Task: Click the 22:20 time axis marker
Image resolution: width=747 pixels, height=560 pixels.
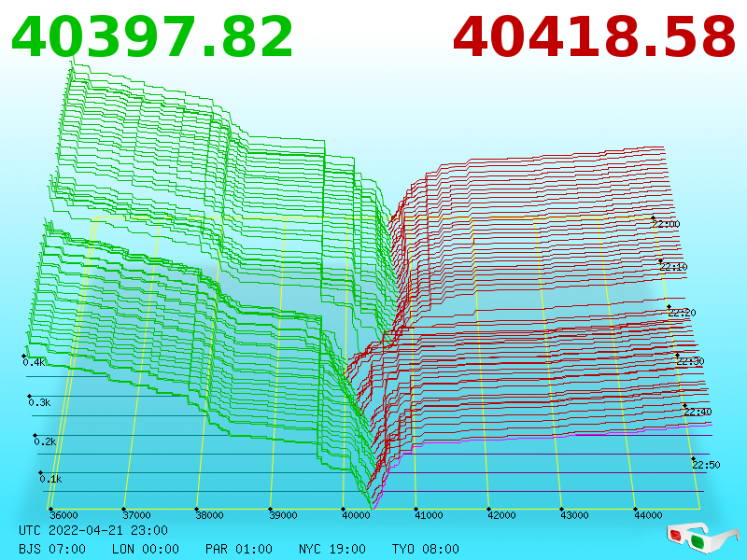Action: pyautogui.click(x=683, y=313)
